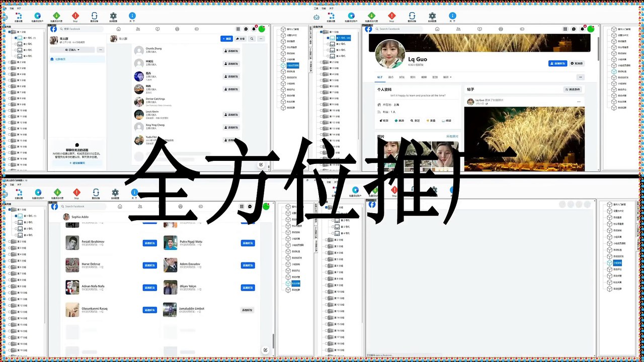Click the Facebook search field in top-left window

(x=81, y=29)
